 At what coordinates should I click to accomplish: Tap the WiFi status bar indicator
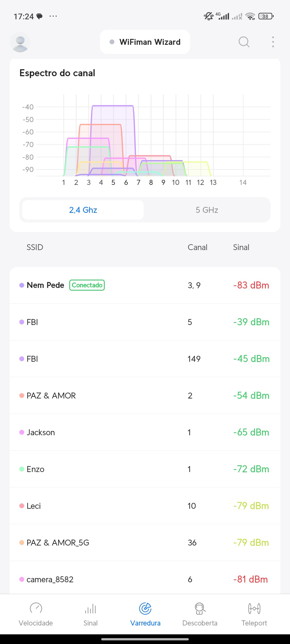pos(250,16)
